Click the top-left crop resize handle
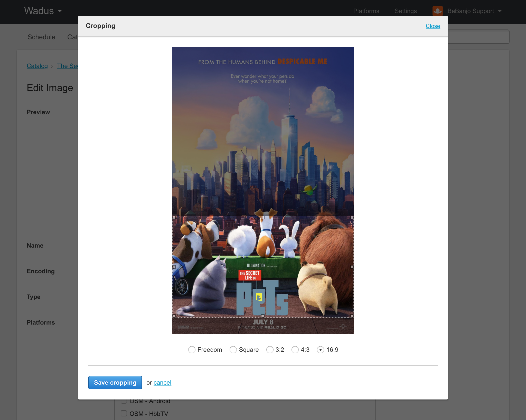Image resolution: width=526 pixels, height=420 pixels. point(174,217)
